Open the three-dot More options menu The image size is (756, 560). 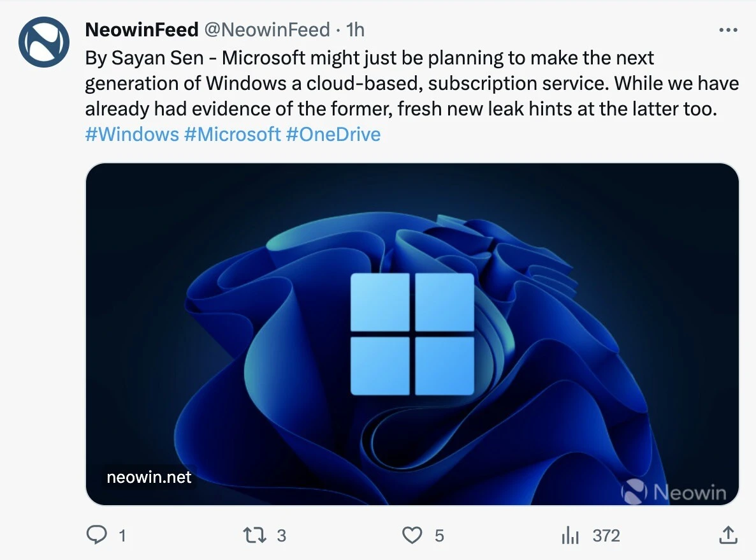pos(728,30)
